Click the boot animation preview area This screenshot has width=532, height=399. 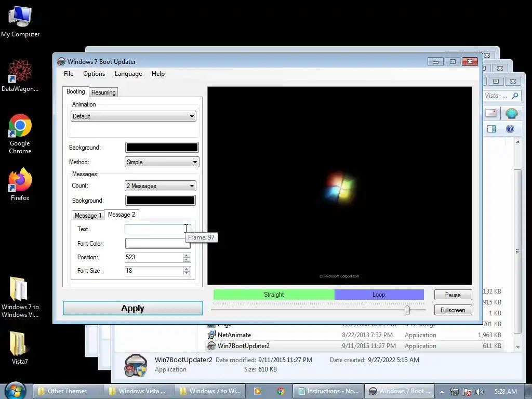(339, 185)
